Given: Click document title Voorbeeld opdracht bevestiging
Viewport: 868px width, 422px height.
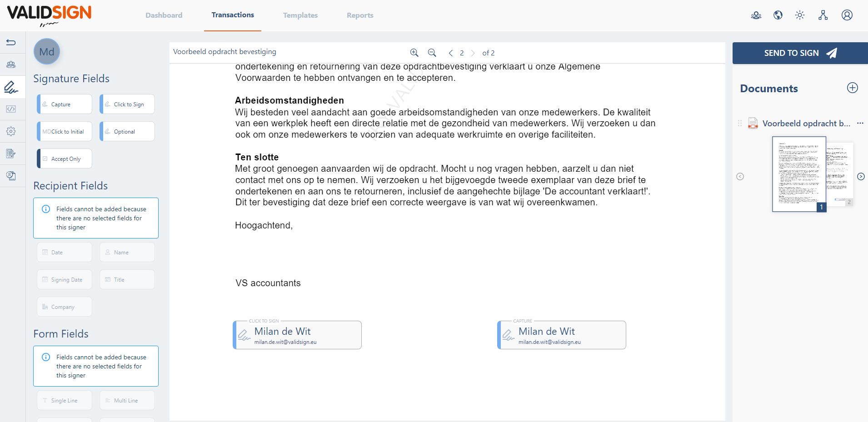Looking at the screenshot, I should point(224,52).
